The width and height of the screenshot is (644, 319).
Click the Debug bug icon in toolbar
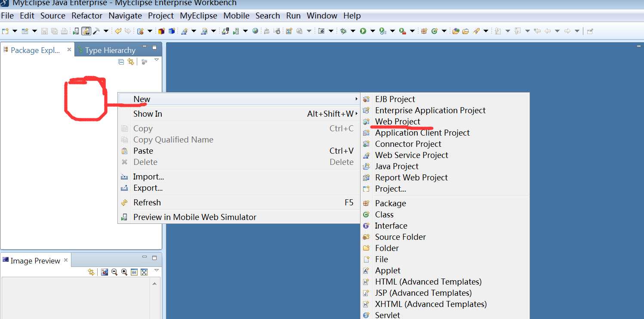[343, 31]
